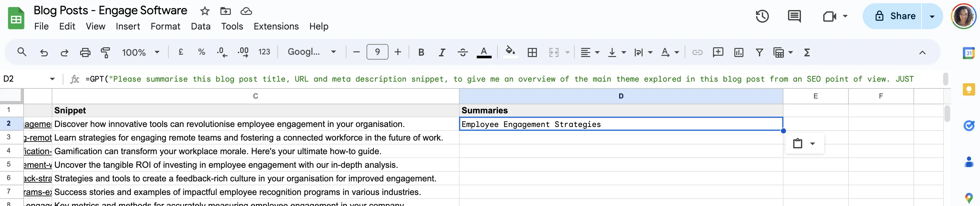Move document to a folder icon
This screenshot has width=980, height=206.
pos(226,11)
